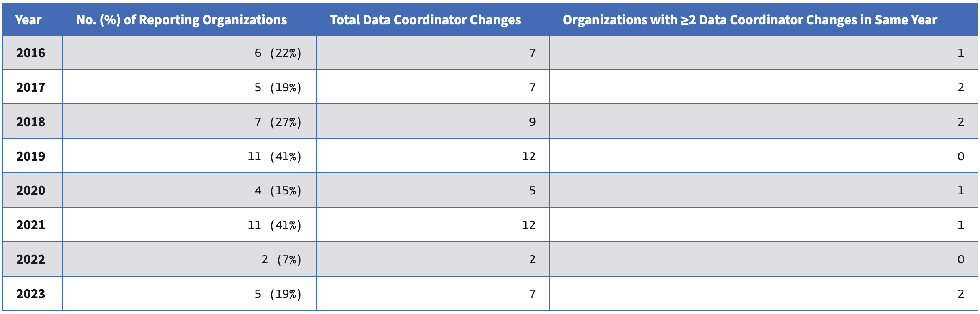
Task: Click 2019's total changes cell showing 12
Action: (x=528, y=156)
